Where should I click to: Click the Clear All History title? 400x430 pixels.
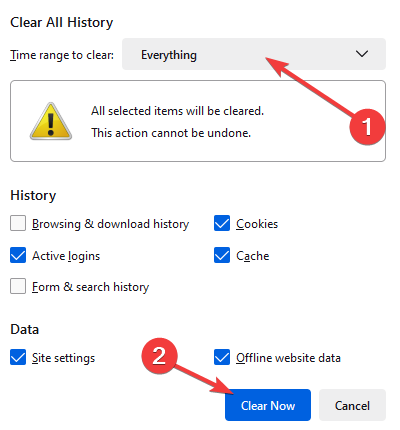click(x=62, y=22)
